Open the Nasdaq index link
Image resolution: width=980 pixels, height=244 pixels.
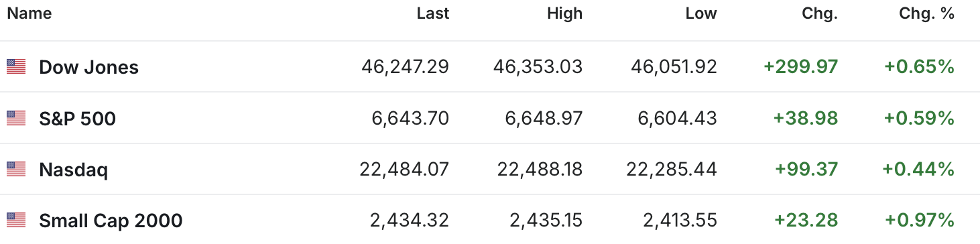pos(74,170)
